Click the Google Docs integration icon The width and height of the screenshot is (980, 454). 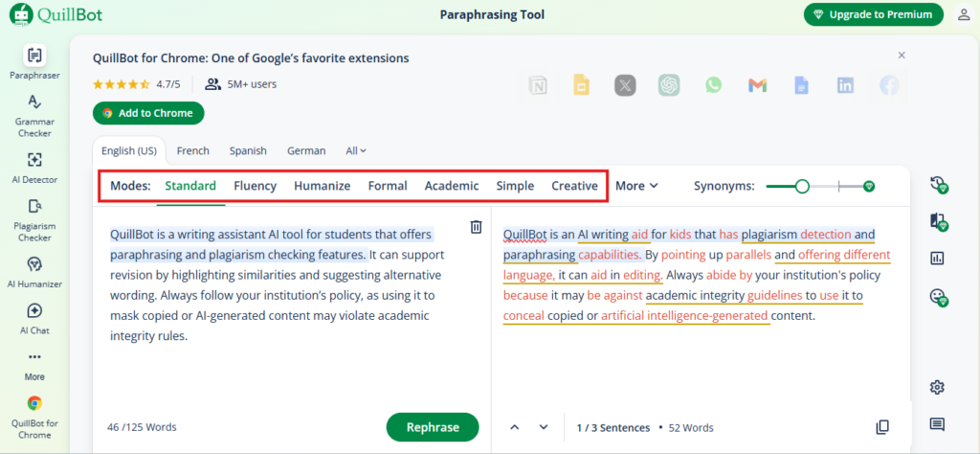(x=801, y=85)
